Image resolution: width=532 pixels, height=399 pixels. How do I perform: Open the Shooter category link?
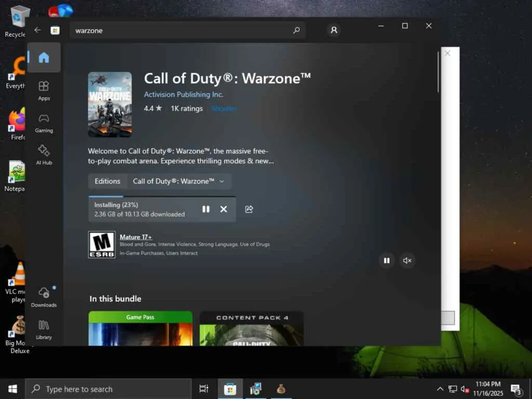[224, 109]
